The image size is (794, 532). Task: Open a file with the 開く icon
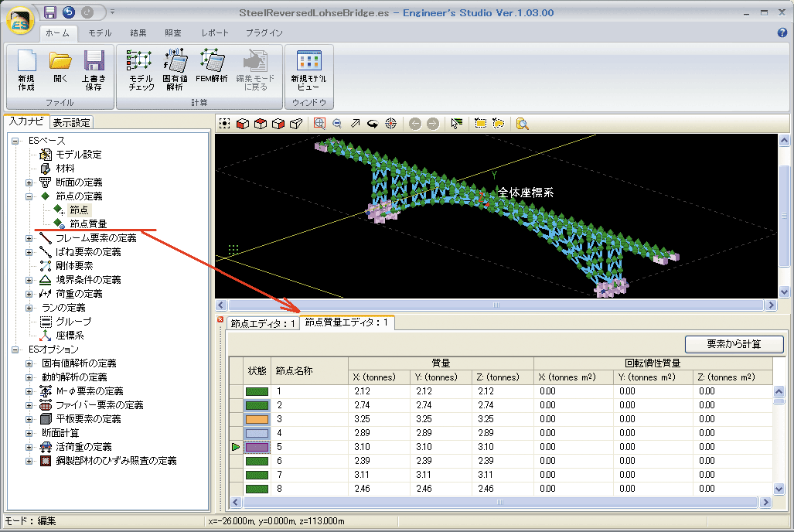[x=60, y=66]
